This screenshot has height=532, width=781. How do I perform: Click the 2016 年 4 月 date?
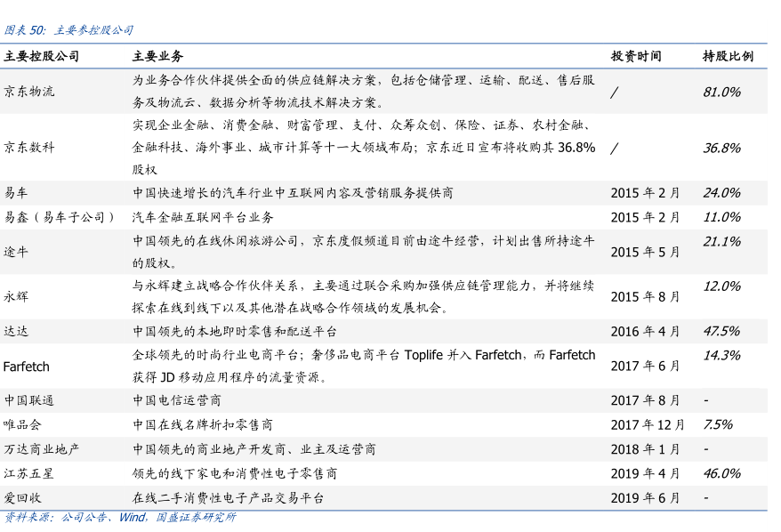[645, 331]
